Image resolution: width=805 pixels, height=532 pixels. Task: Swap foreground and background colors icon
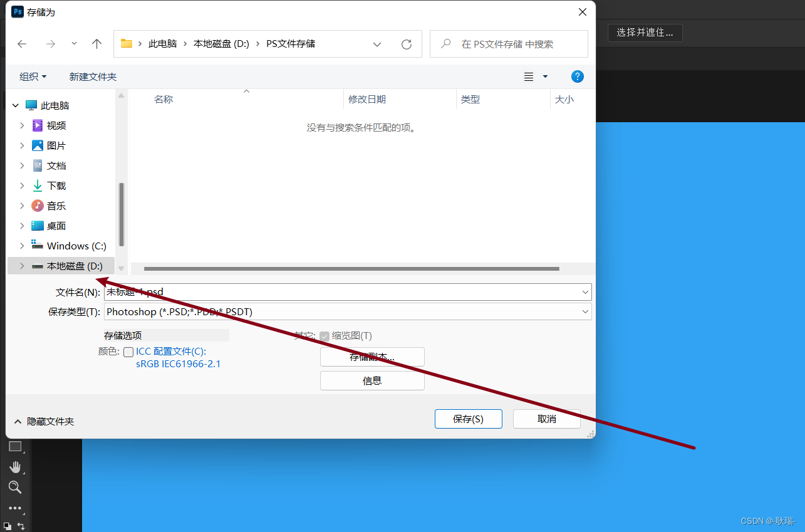21,526
